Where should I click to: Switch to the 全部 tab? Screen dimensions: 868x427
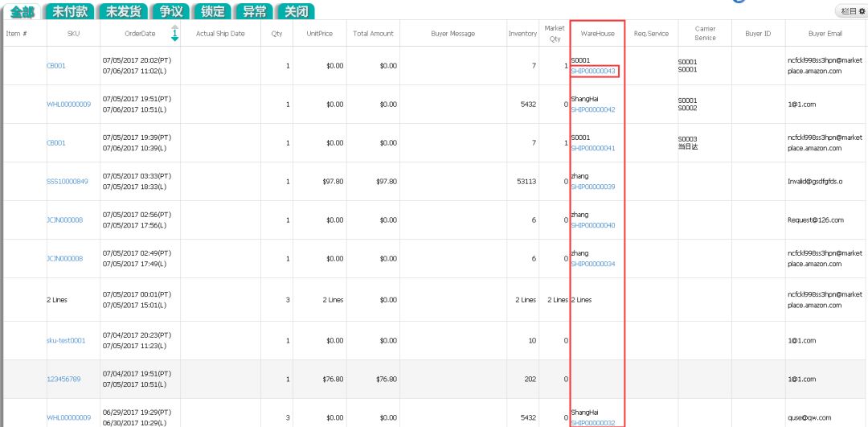click(22, 11)
